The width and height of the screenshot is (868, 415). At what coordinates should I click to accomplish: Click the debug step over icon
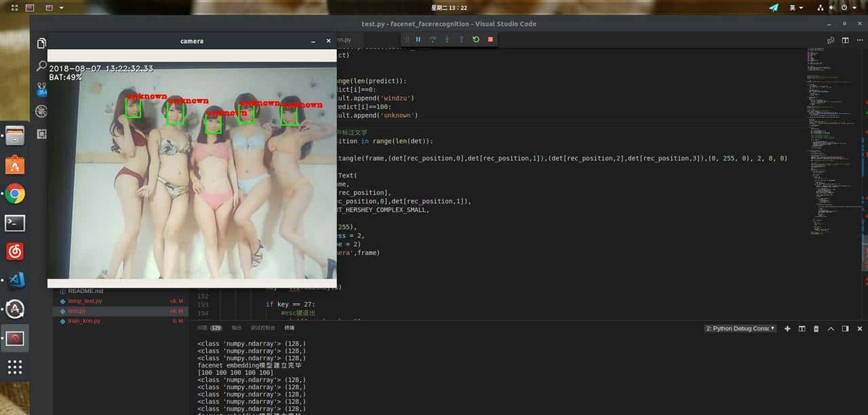pyautogui.click(x=432, y=39)
